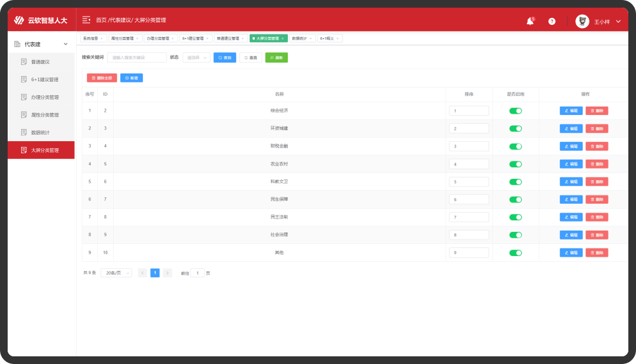This screenshot has height=364, width=636.
Task: Click the document icon beside 数据统计
Action: pos(24,133)
